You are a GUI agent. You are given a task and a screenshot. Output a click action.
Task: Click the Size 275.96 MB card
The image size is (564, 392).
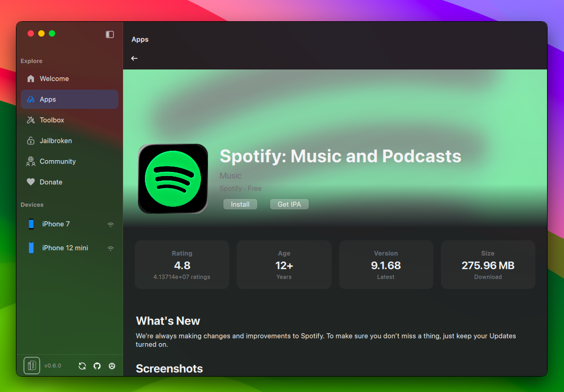point(488,265)
